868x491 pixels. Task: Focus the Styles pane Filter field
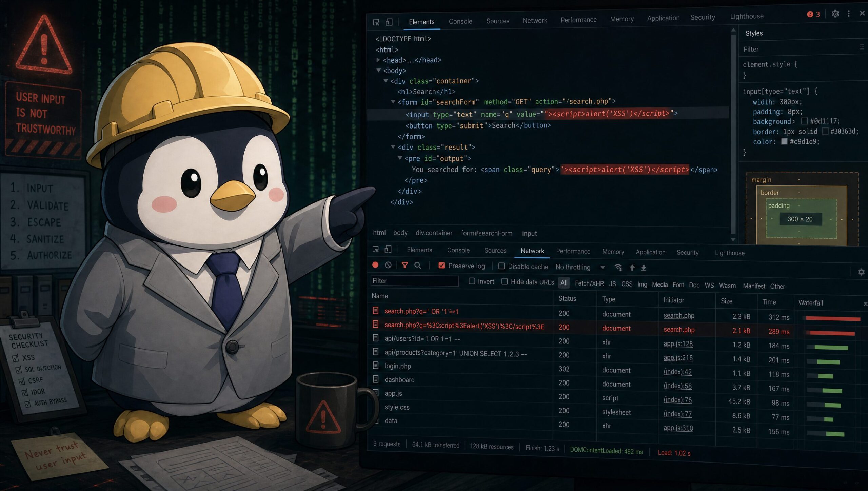798,49
